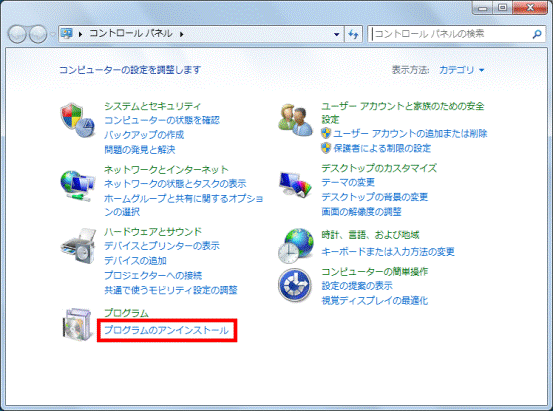Open the Network and Internet globe icon
The image size is (553, 411).
[x=78, y=186]
